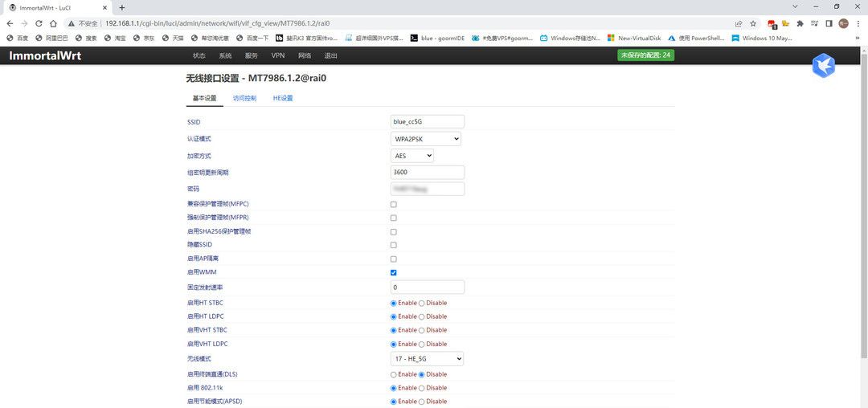Select Disable for 启用HT STBC
868x408 pixels.
pyautogui.click(x=422, y=303)
